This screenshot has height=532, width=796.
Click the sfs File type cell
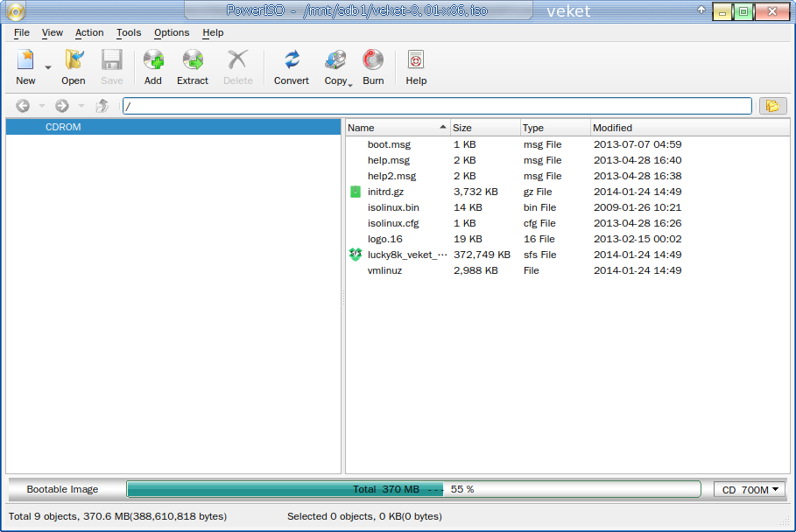(539, 255)
